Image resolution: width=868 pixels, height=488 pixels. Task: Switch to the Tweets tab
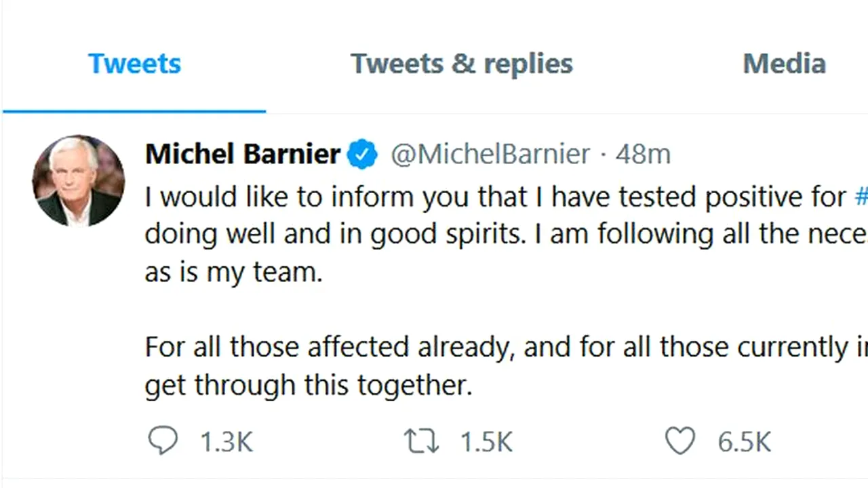click(x=134, y=64)
